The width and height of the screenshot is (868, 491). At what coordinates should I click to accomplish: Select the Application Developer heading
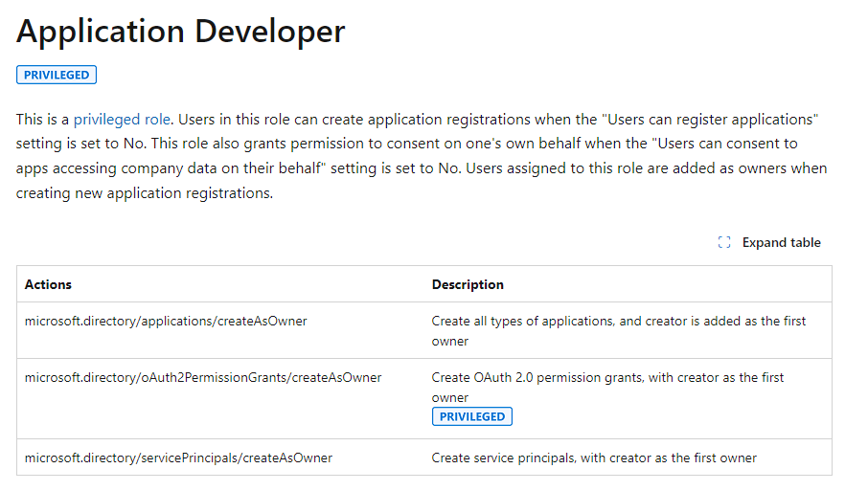(180, 31)
